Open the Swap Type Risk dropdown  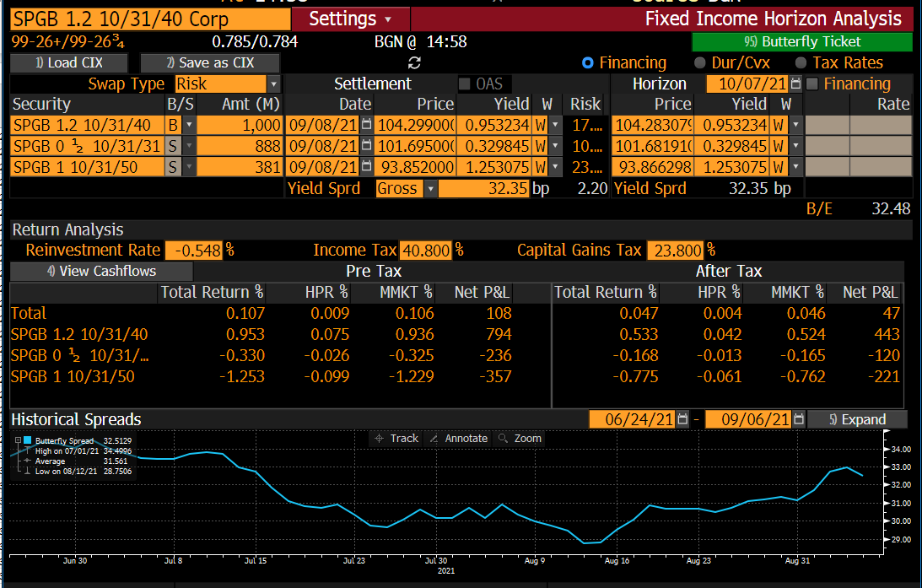(273, 84)
